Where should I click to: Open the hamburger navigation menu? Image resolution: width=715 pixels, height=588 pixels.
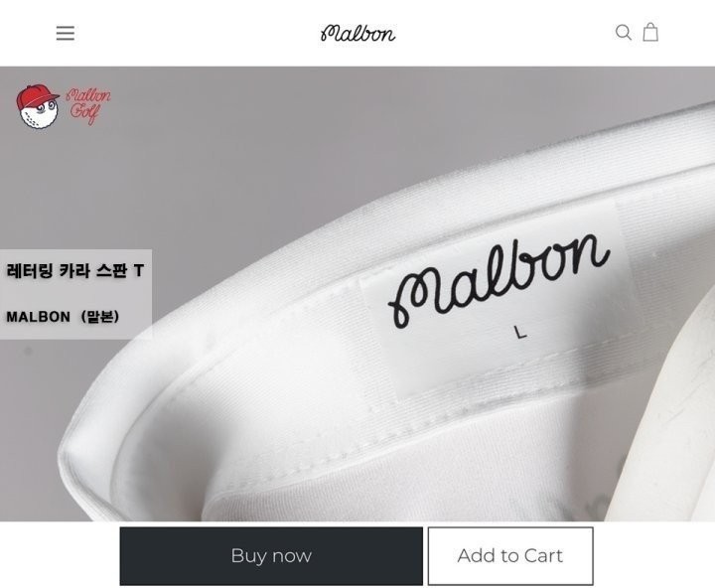click(66, 34)
